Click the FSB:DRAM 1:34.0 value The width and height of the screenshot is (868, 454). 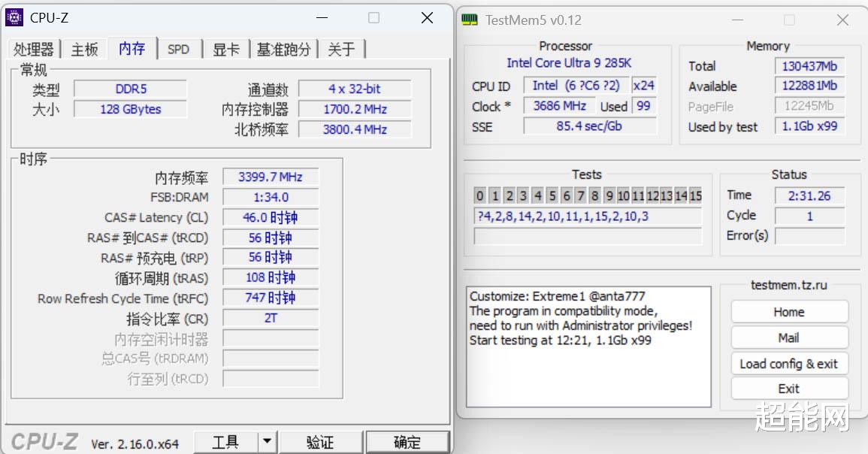pyautogui.click(x=271, y=197)
